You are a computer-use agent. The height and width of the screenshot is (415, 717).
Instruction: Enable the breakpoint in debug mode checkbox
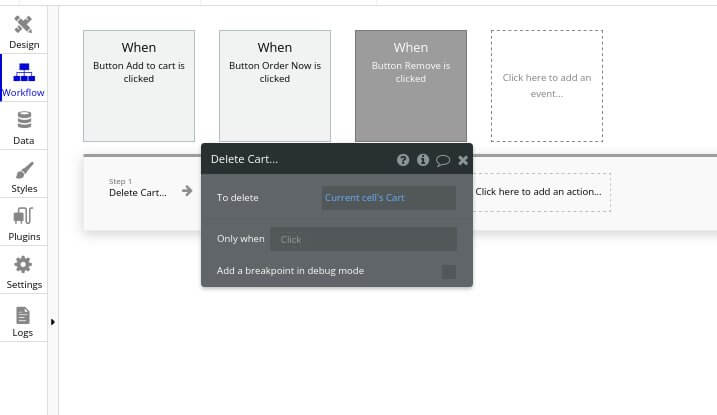(449, 271)
